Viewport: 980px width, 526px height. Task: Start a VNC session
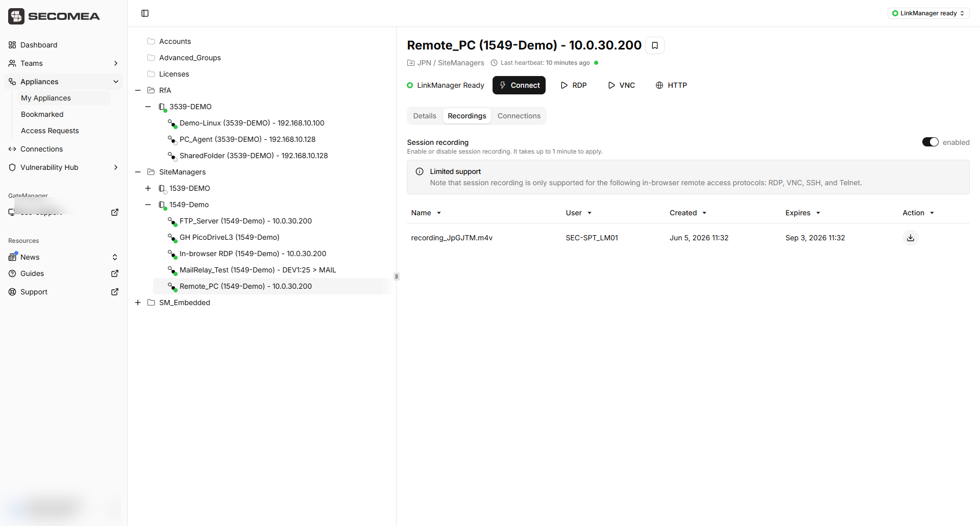click(621, 85)
